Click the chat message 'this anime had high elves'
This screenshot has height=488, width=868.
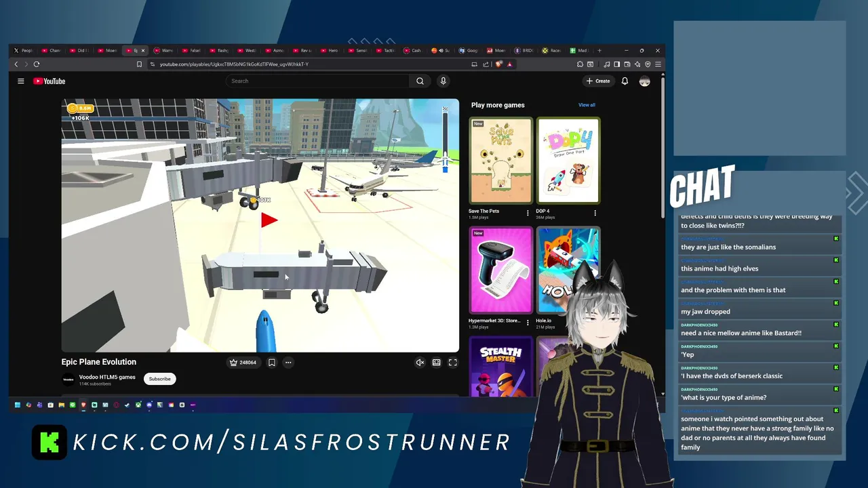click(x=719, y=268)
